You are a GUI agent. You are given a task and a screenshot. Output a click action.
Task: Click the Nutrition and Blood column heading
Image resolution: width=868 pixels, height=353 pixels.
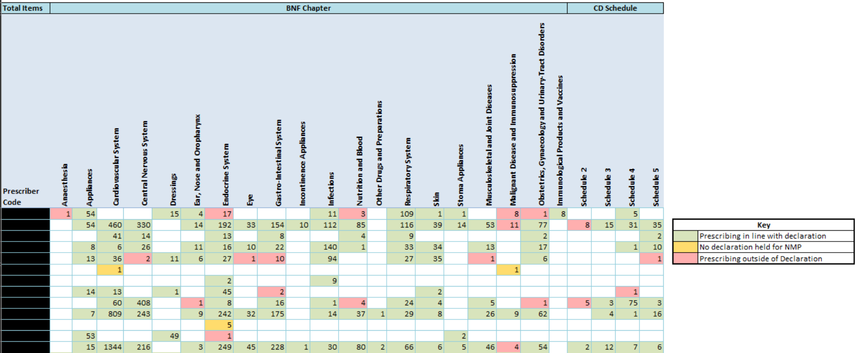pos(360,171)
